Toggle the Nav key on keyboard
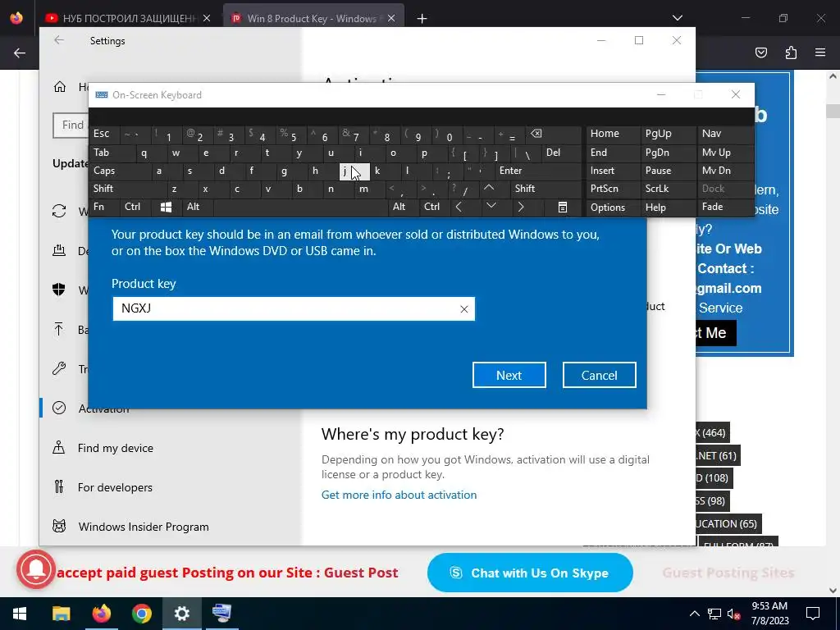The width and height of the screenshot is (840, 630). point(725,134)
